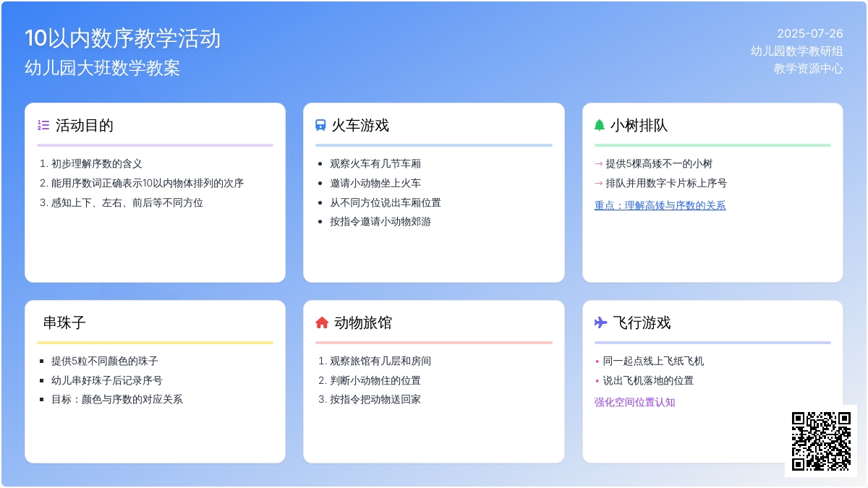868x488 pixels.
Task: Click the title 10以内数序教学活动
Action: 123,38
